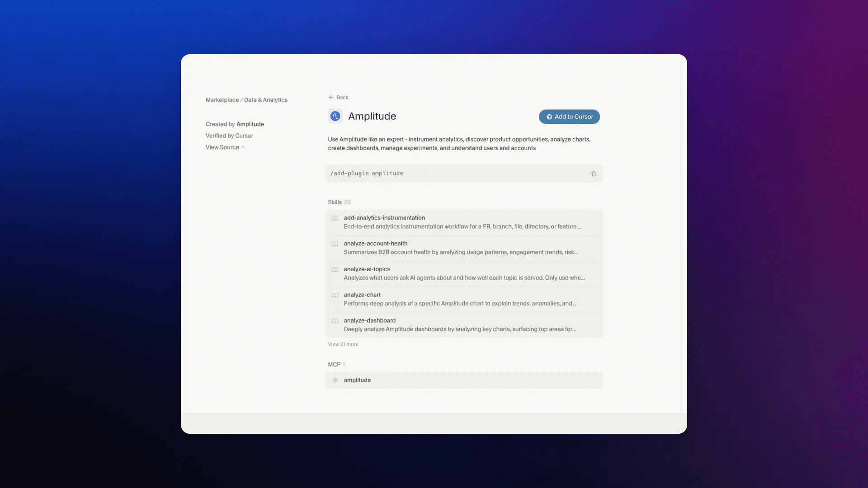Click the Deeply analyze Amplitude dashboards description
This screenshot has height=488, width=868.
(460, 329)
